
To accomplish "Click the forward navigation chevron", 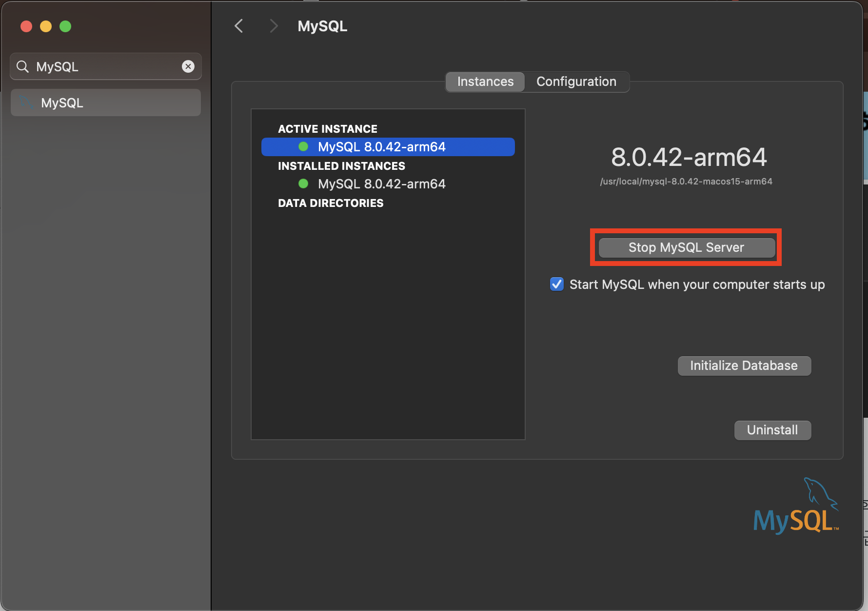I will click(274, 26).
